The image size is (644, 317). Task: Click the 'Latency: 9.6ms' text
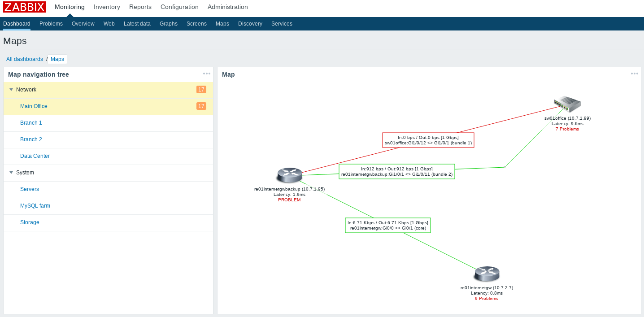tap(567, 124)
